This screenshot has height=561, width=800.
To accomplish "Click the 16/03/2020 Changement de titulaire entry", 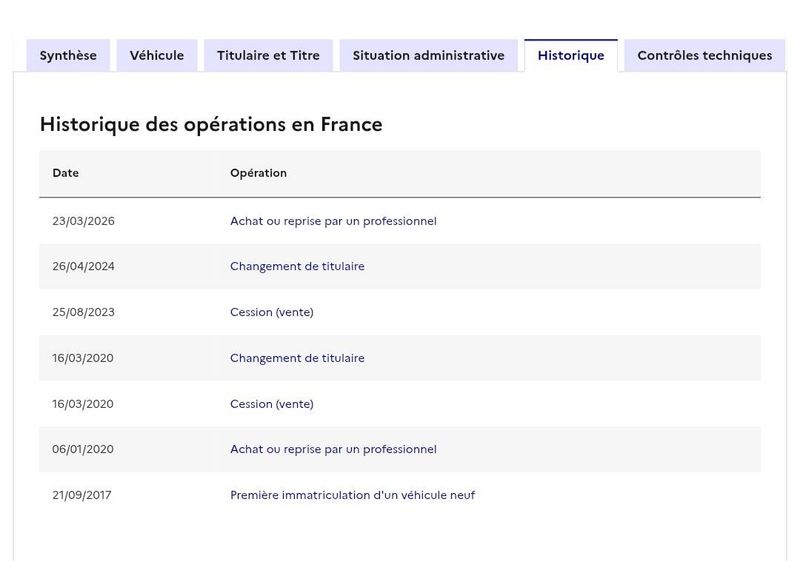I will pos(400,358).
